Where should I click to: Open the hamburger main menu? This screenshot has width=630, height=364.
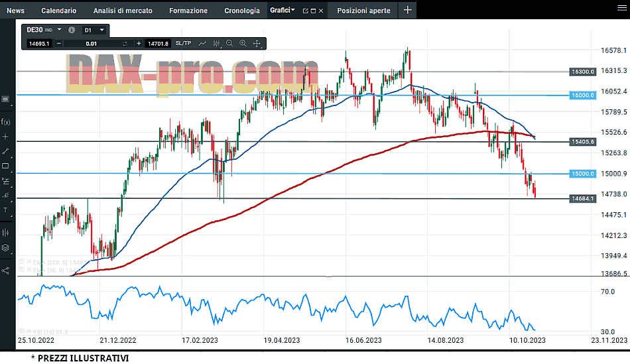tap(622, 8)
